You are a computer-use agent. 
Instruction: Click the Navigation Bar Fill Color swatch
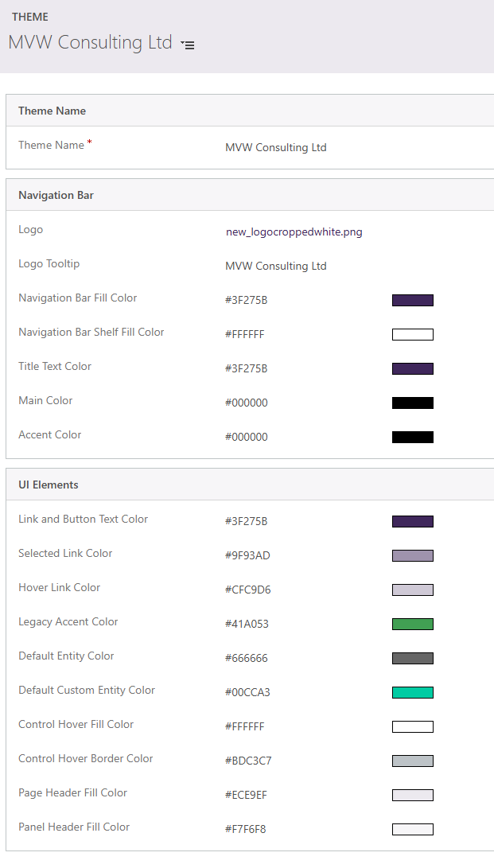[x=412, y=300]
